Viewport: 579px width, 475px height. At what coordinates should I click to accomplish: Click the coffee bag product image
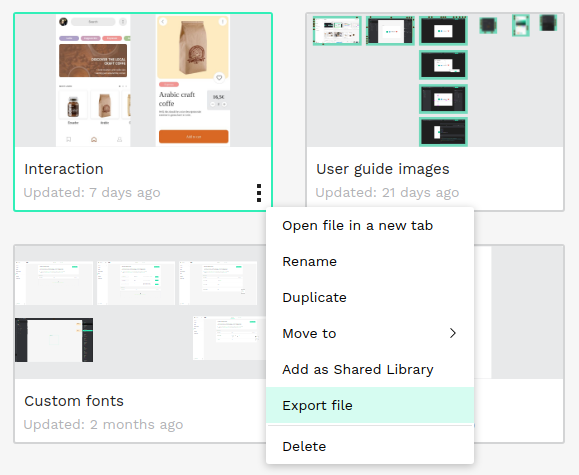point(193,47)
